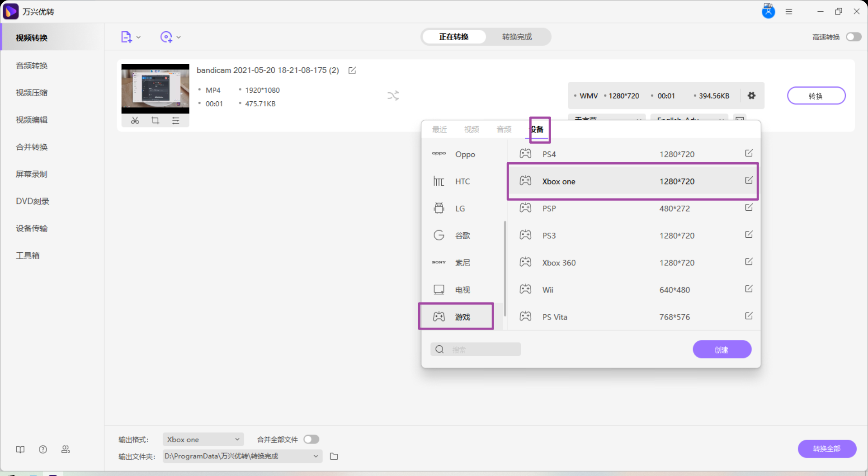Screen dimensions: 868x476
Task: Toggle the 合并全部文件 merge switch
Action: pos(311,439)
